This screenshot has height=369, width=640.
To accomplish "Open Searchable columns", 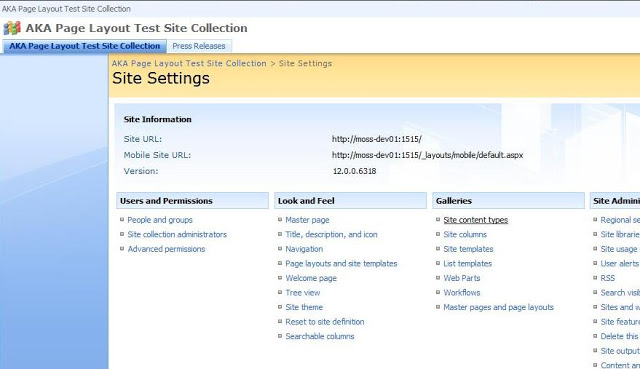I will (320, 336).
